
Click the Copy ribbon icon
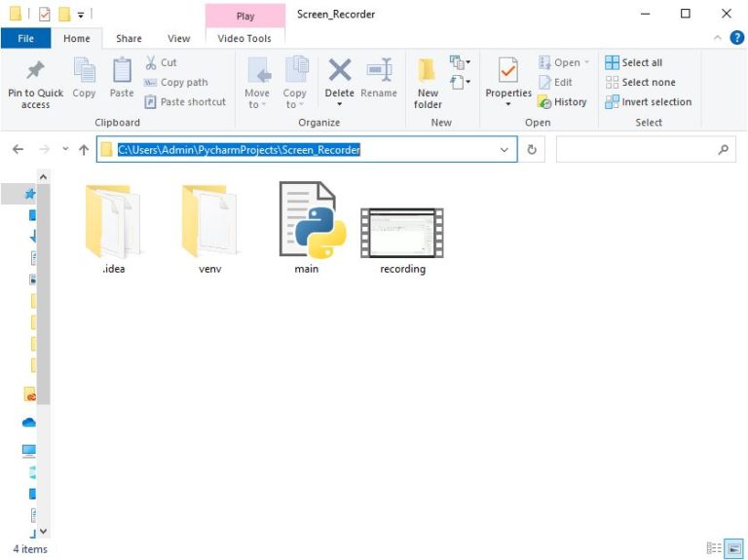[x=85, y=71]
